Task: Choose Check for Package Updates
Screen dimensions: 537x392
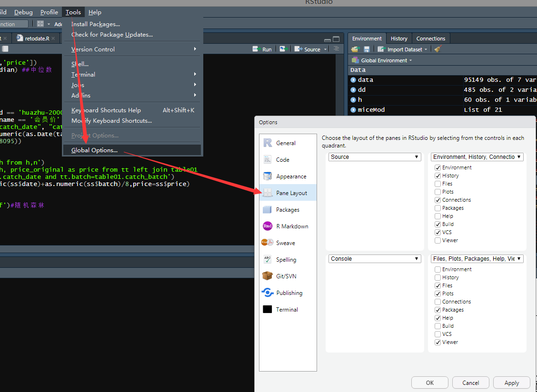Action: (x=133, y=35)
